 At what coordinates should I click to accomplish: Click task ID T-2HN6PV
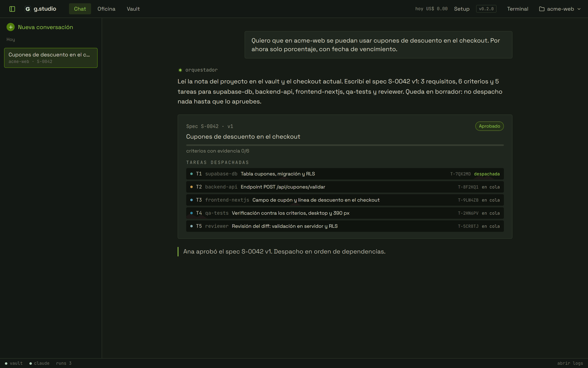coord(468,213)
